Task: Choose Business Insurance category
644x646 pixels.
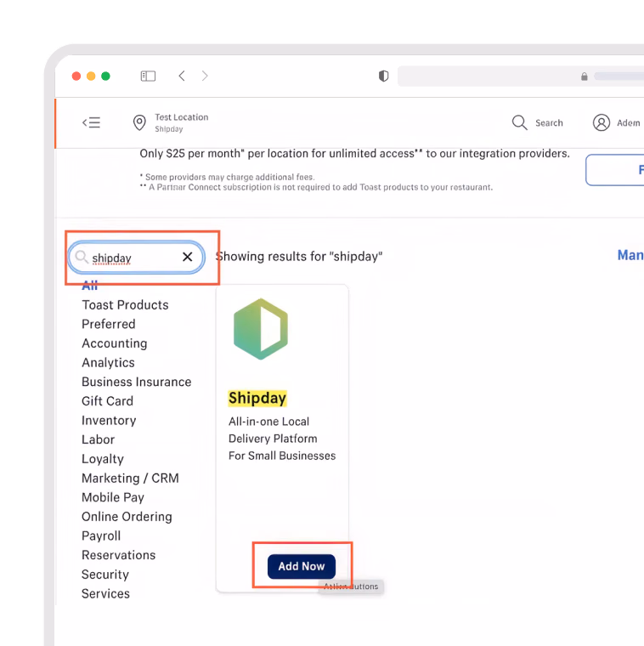Action: 137,382
